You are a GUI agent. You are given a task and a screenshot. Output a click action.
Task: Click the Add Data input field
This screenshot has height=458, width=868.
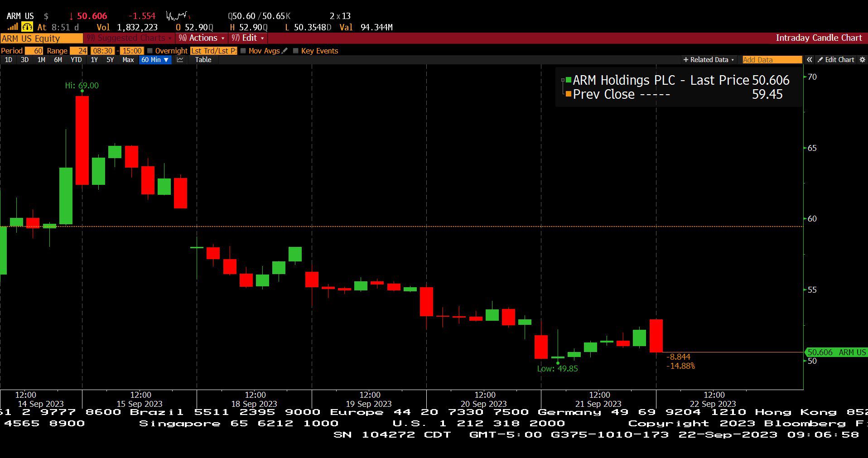(x=772, y=60)
